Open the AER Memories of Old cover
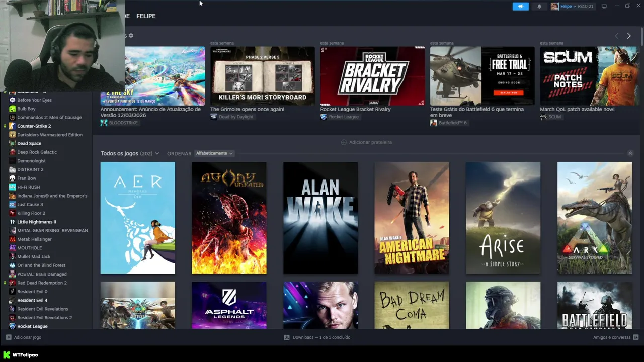The height and width of the screenshot is (362, 644). click(x=138, y=218)
